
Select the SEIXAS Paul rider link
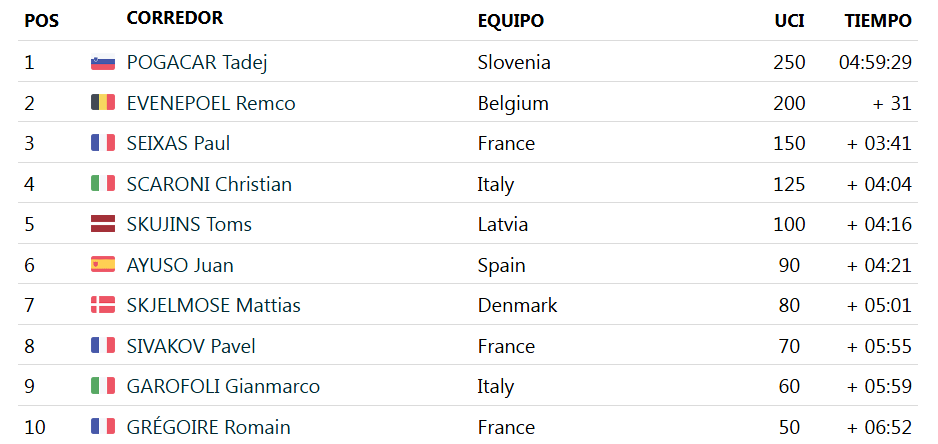[x=179, y=144]
